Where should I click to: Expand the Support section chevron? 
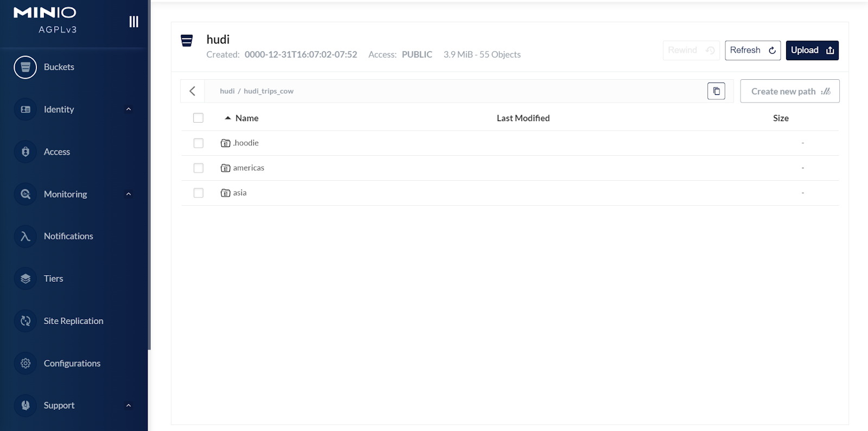click(129, 405)
